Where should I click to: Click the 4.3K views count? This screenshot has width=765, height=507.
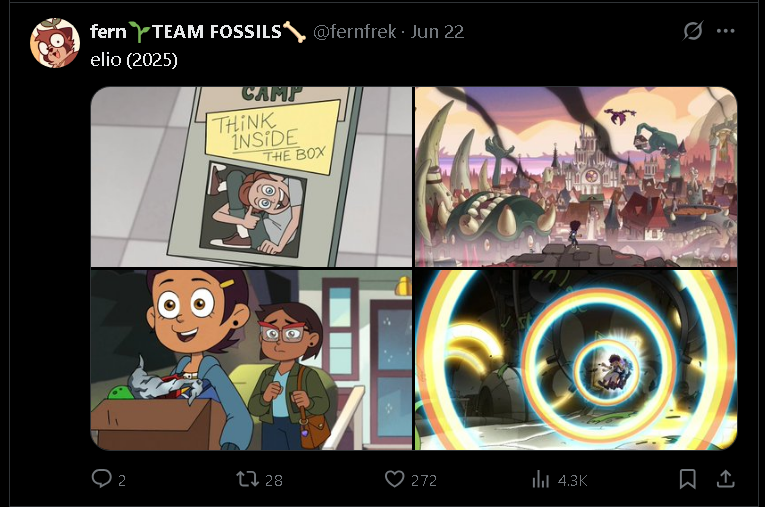[x=572, y=480]
